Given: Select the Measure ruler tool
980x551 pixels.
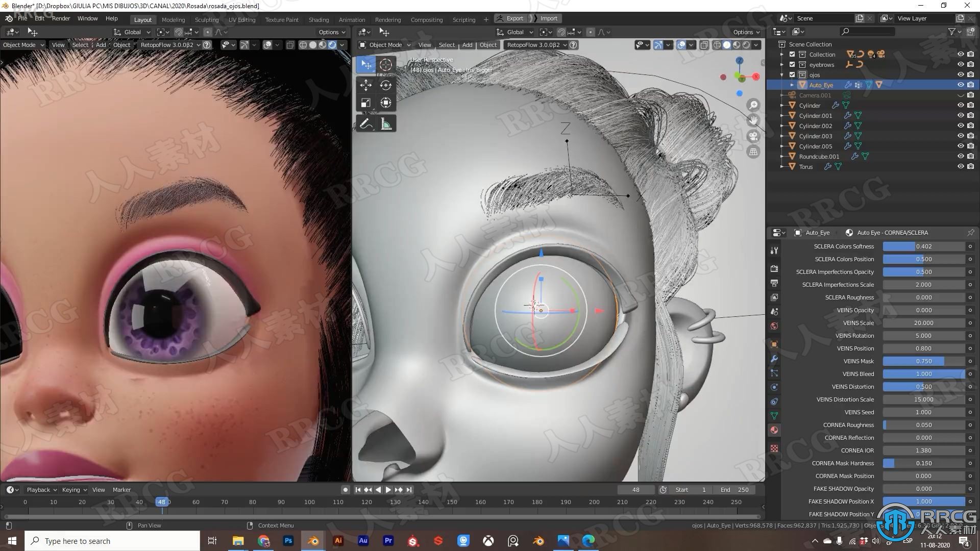Looking at the screenshot, I should (386, 124).
